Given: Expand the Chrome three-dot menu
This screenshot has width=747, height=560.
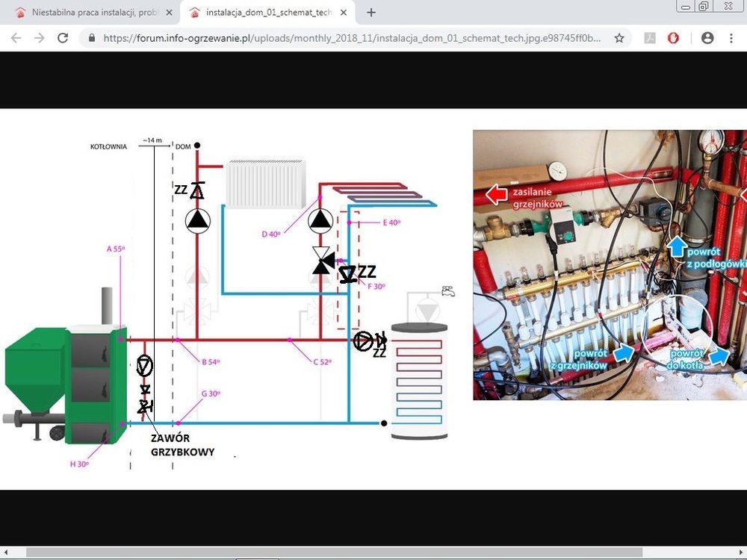Looking at the screenshot, I should click(731, 38).
